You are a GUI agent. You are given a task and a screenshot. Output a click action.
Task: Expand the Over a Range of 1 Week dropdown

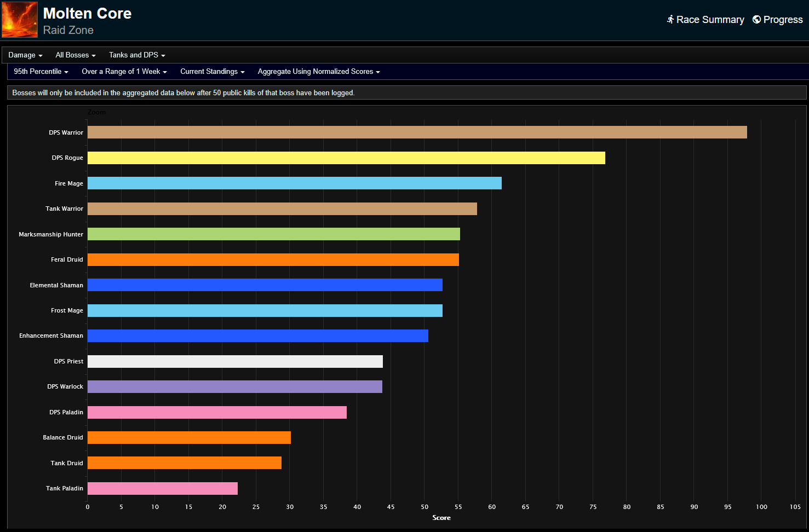coord(124,71)
